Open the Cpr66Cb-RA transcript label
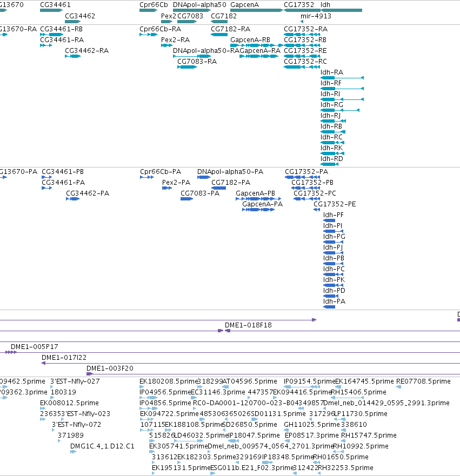This screenshot has height=476, width=460. (x=161, y=29)
